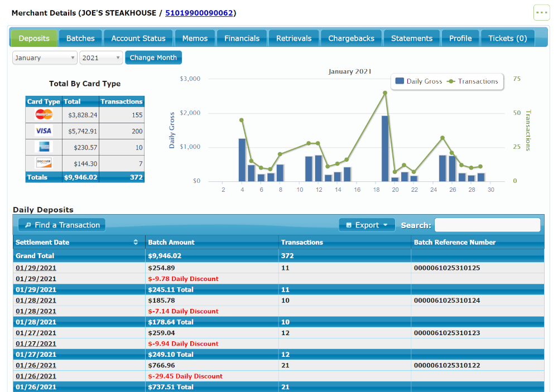Click the Change Month button

point(153,57)
